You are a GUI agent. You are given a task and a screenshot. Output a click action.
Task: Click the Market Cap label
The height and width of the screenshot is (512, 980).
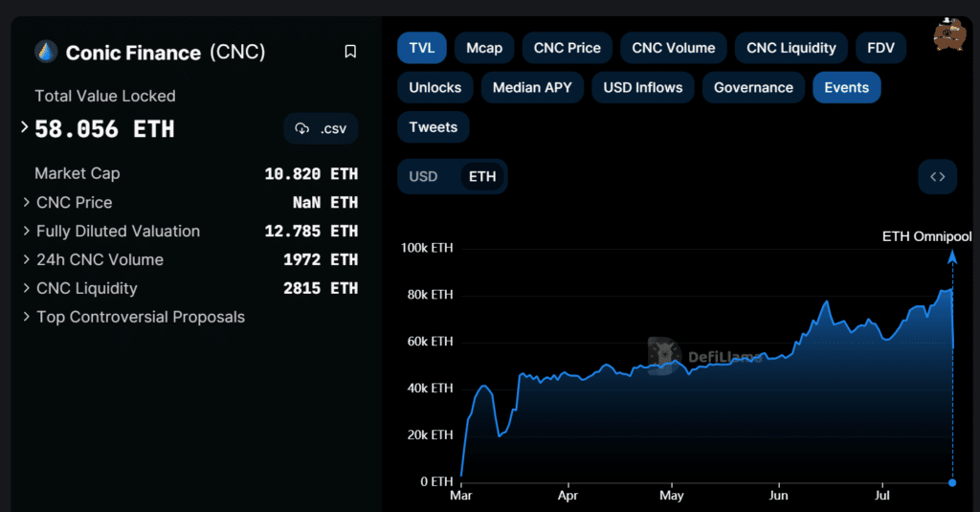click(x=78, y=173)
